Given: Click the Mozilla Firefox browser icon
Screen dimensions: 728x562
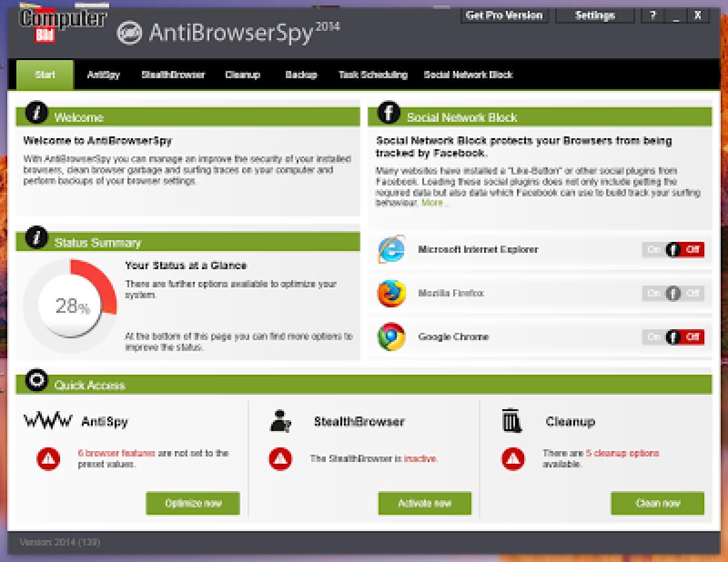Looking at the screenshot, I should [x=390, y=293].
